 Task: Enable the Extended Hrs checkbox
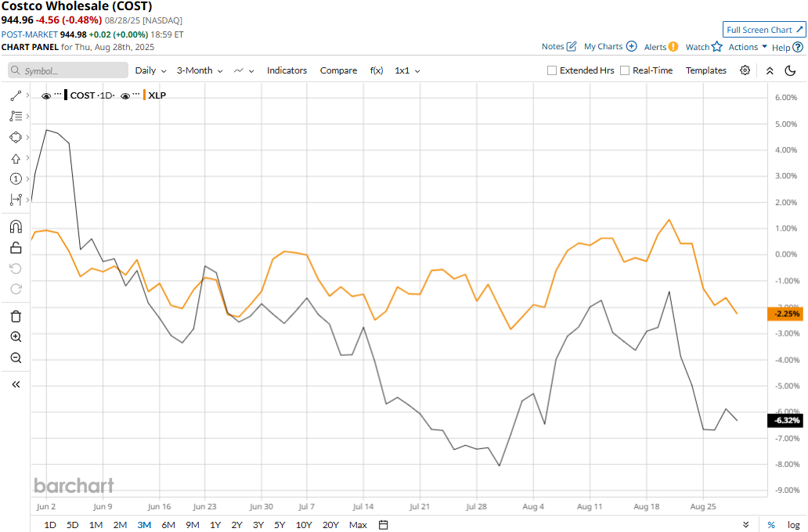coord(552,70)
